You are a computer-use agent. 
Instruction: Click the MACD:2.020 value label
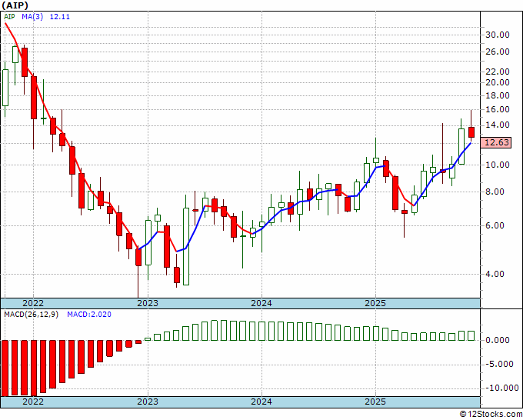[x=89, y=315]
